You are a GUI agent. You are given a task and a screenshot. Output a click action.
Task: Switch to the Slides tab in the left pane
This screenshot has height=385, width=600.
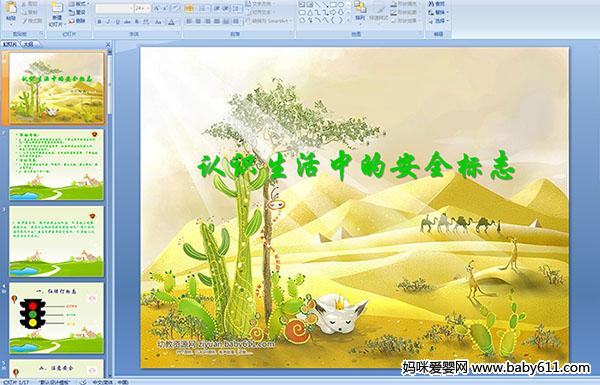click(x=10, y=44)
